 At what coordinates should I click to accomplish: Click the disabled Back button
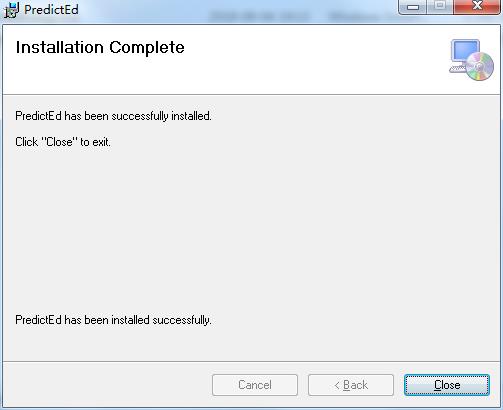click(x=351, y=385)
